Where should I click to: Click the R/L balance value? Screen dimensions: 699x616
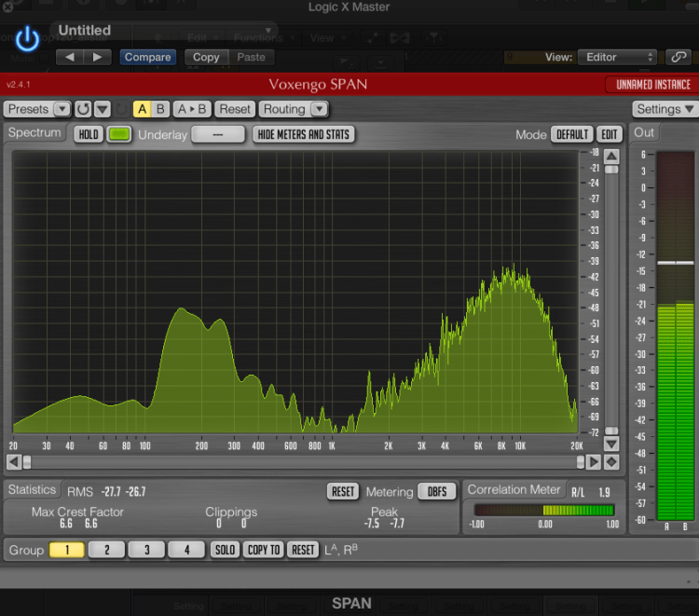coord(604,492)
